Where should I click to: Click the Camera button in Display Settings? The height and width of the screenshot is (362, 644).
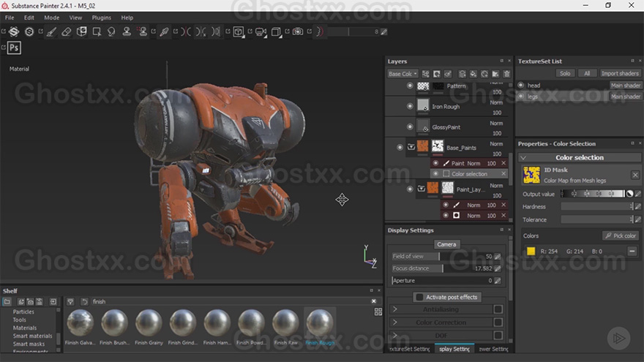click(446, 244)
